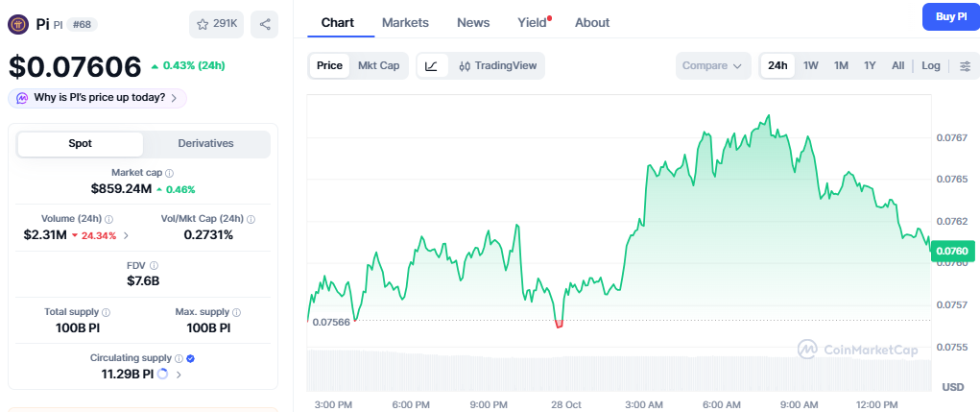Click the 0.2731% Vol/Mkt Cap value

tap(208, 235)
